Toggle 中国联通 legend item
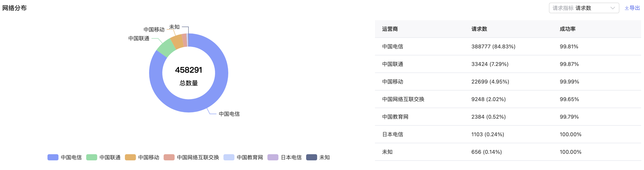 [103, 157]
